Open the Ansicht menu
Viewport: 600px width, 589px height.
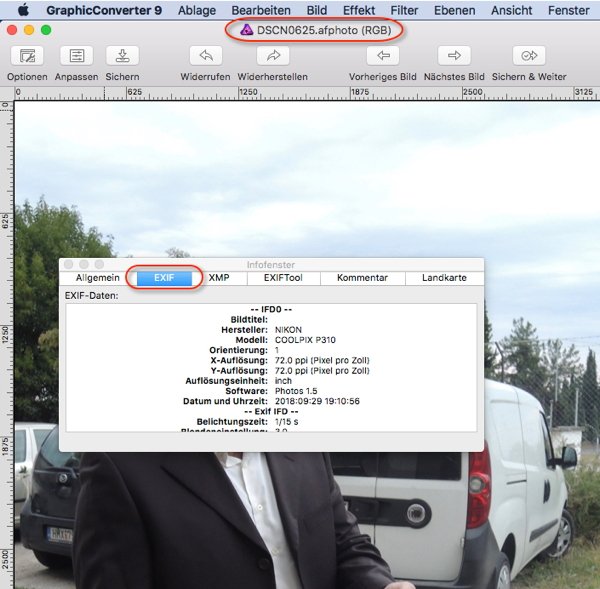point(512,10)
